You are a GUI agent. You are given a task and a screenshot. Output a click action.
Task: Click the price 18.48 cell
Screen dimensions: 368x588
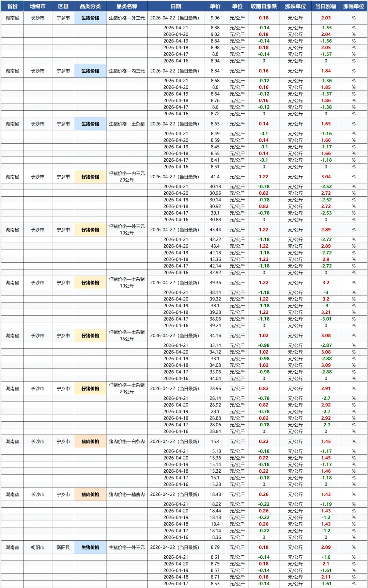point(215,494)
